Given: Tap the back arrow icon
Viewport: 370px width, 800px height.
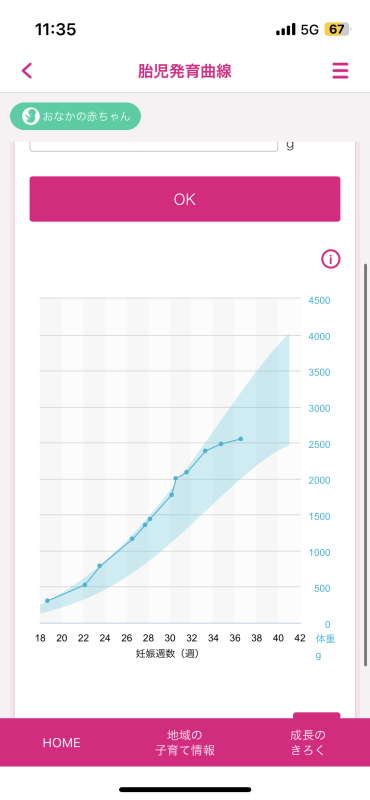Looking at the screenshot, I should coord(27,70).
